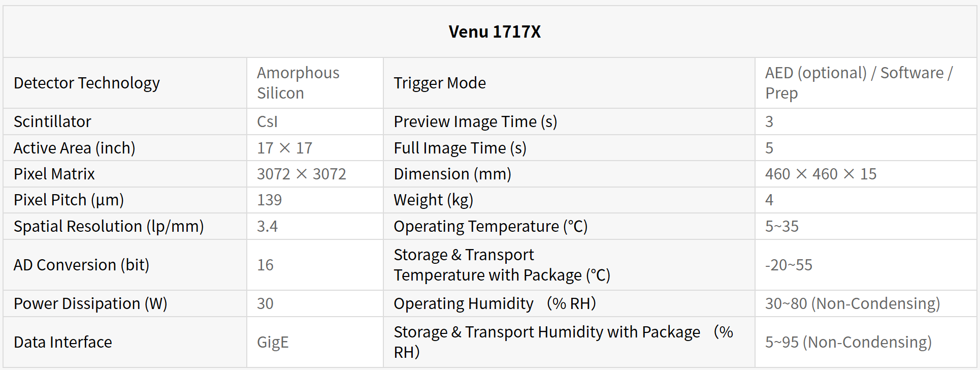
Task: Select the Detector Technology label cell
Action: tap(87, 83)
